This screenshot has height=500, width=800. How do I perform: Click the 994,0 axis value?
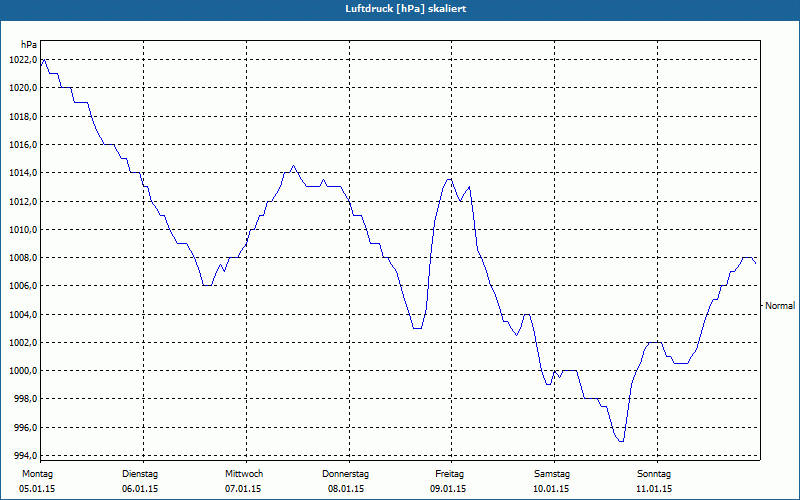click(x=25, y=455)
